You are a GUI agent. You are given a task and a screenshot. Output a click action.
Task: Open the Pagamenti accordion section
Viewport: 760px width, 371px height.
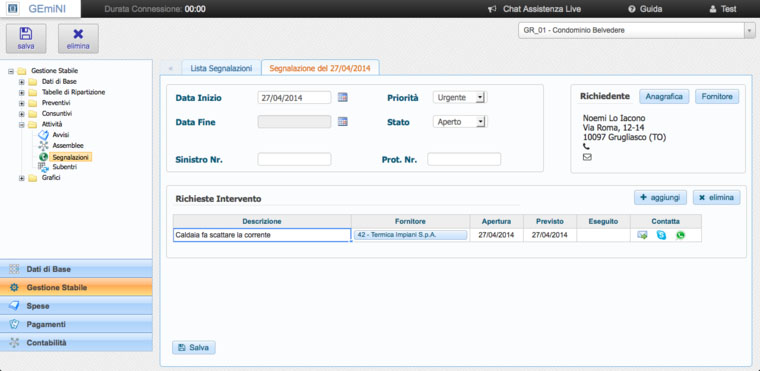(x=76, y=324)
